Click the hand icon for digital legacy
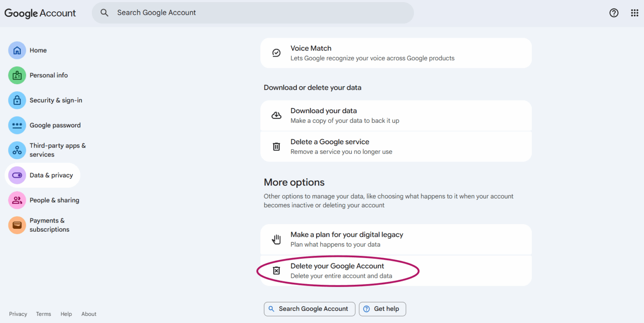Image resolution: width=644 pixels, height=323 pixels. 276,239
